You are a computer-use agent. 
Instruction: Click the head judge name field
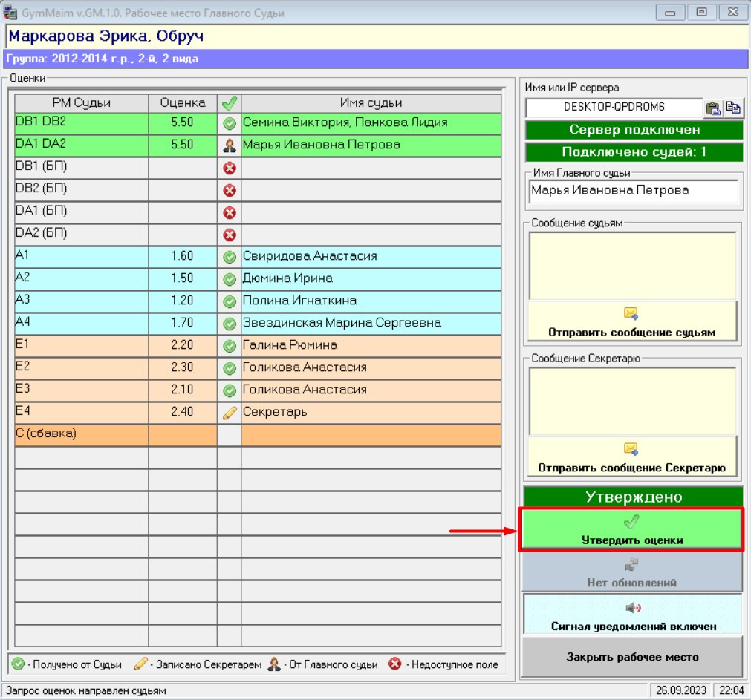click(634, 191)
